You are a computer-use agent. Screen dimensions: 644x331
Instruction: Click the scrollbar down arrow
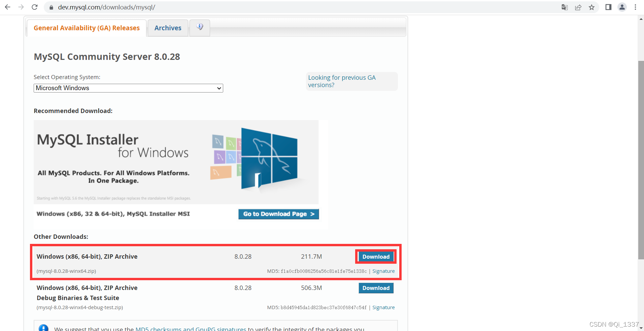click(641, 328)
